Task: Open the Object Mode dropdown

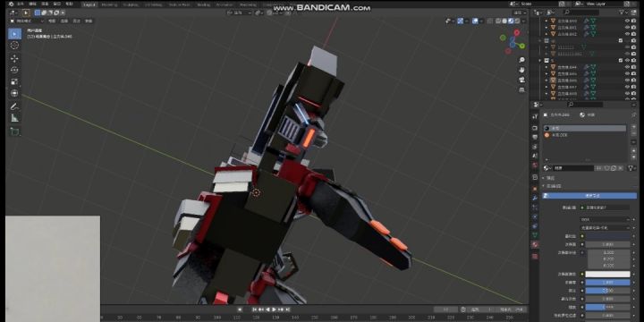Action: pyautogui.click(x=27, y=21)
